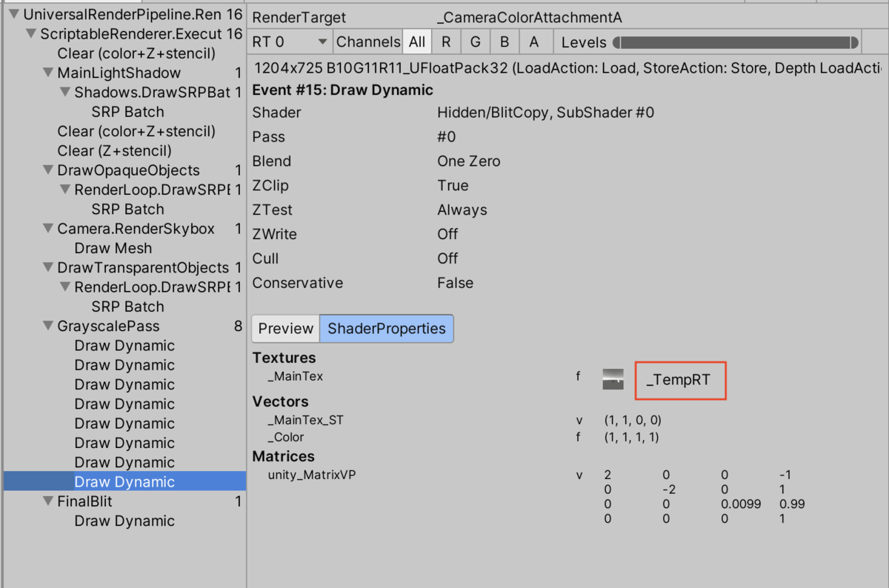Collapse the UniversalRenderPipeline root node
Viewport: 889px width, 588px height.
point(14,14)
